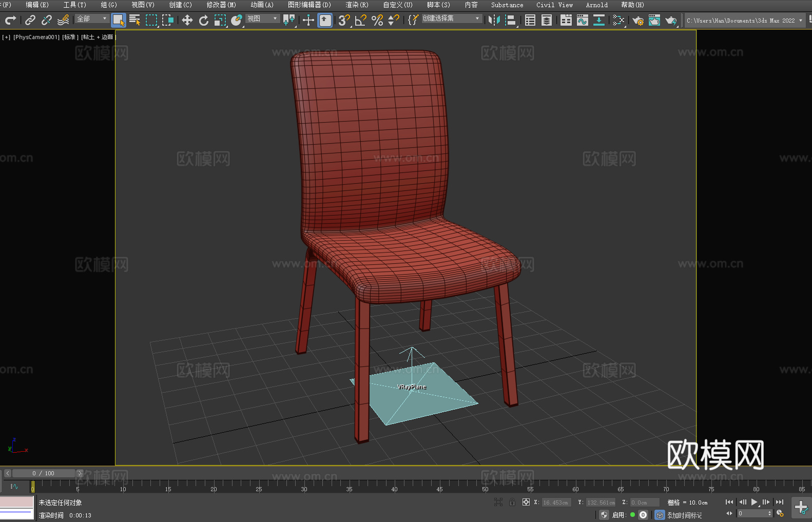This screenshot has width=812, height=522.
Task: Toggle Absolute/Offset transform mode icon
Action: [x=526, y=502]
